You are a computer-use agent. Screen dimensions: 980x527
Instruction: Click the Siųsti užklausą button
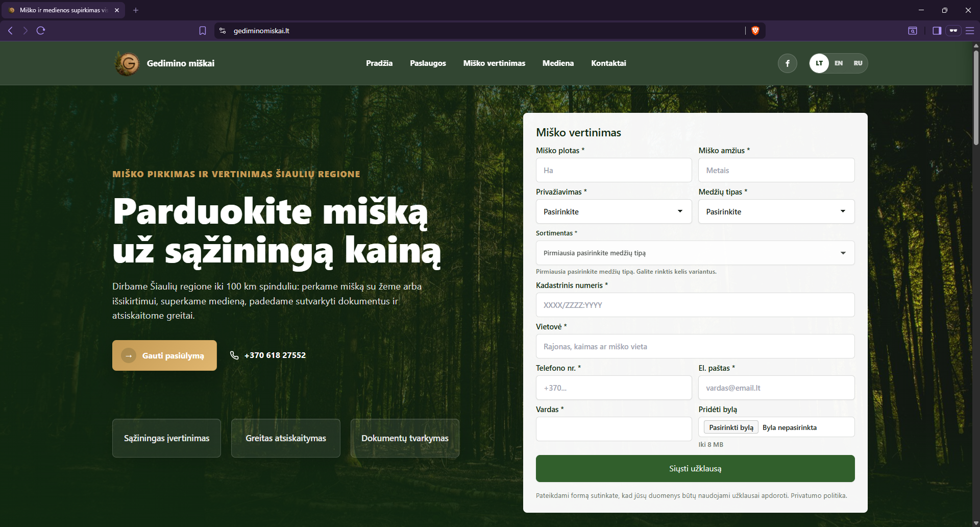tap(695, 468)
